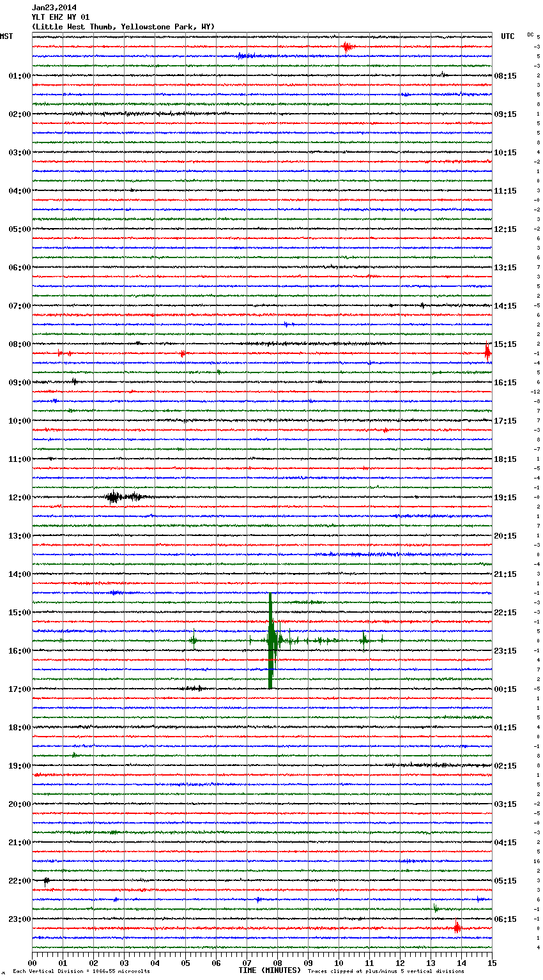Click the Little West Thumb location subtitle
This screenshot has width=543, height=980.
click(123, 27)
